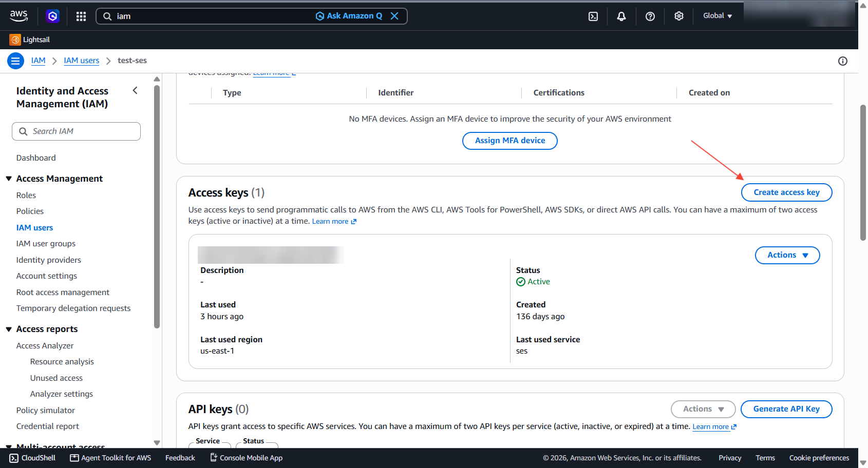Open the services grid menu
Viewport: 868px width, 468px height.
click(x=81, y=16)
